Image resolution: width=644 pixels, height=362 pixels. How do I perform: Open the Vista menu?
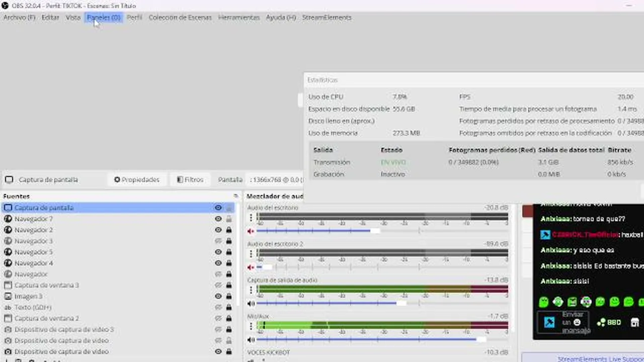click(73, 18)
